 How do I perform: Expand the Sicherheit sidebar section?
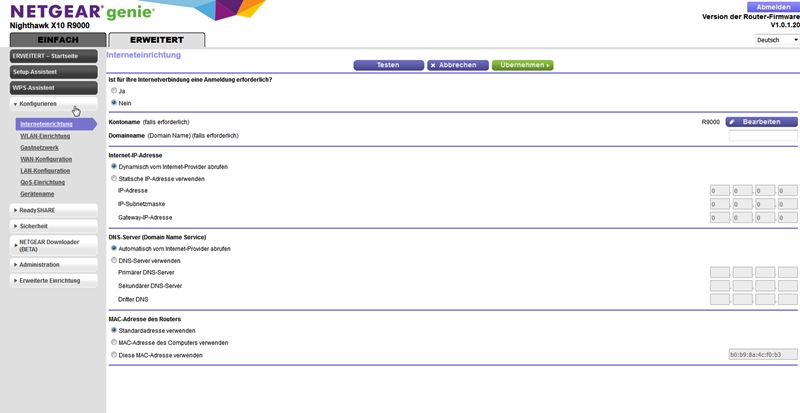[x=53, y=226]
